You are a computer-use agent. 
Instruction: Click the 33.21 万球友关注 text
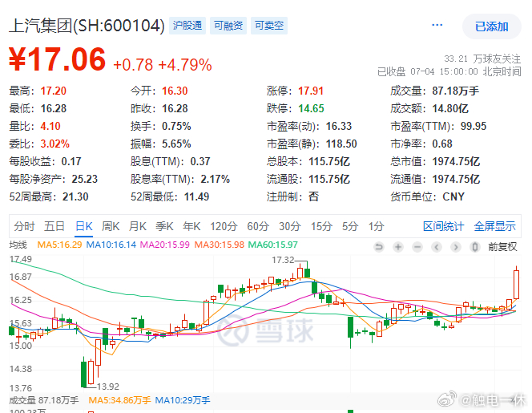pyautogui.click(x=482, y=59)
